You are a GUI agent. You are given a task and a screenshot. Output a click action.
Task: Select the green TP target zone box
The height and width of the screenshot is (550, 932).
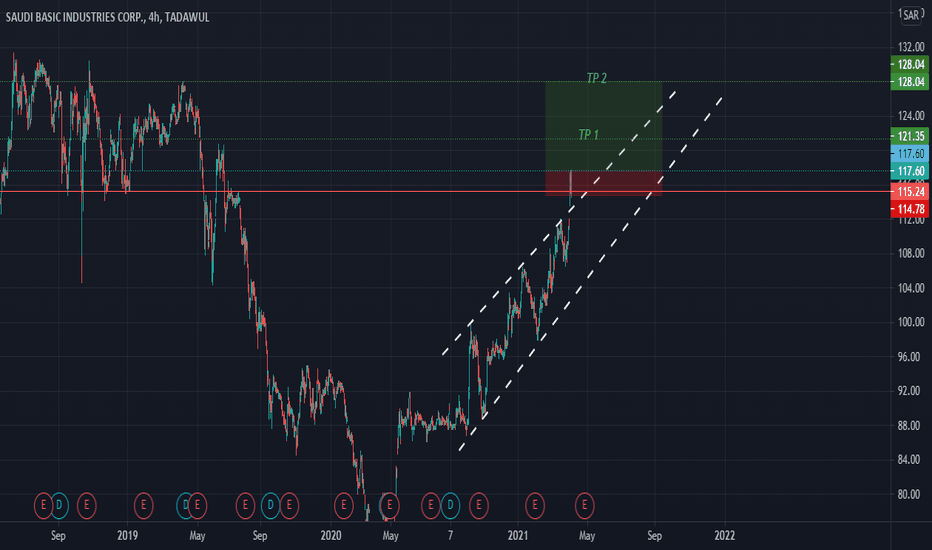(604, 126)
